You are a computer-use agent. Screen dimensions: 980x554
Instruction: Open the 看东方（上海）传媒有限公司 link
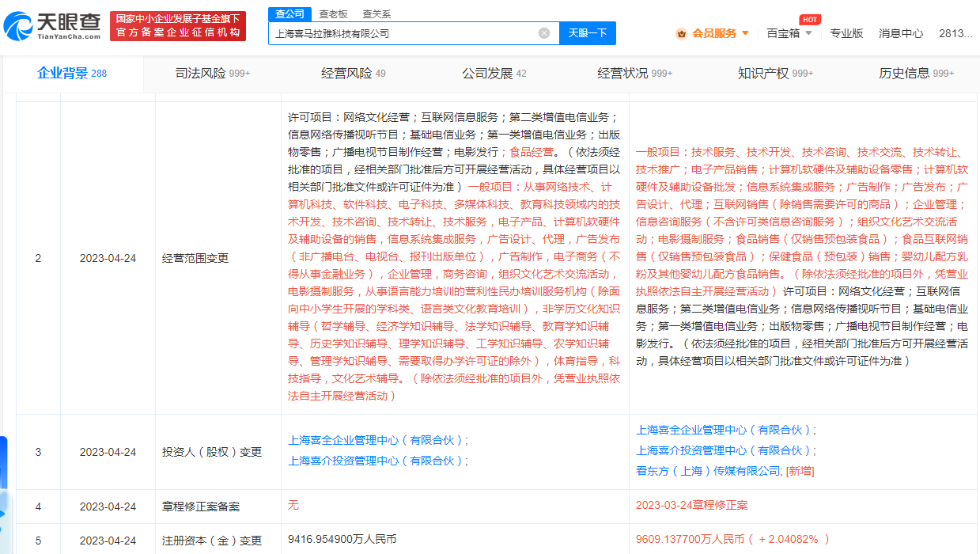(709, 471)
